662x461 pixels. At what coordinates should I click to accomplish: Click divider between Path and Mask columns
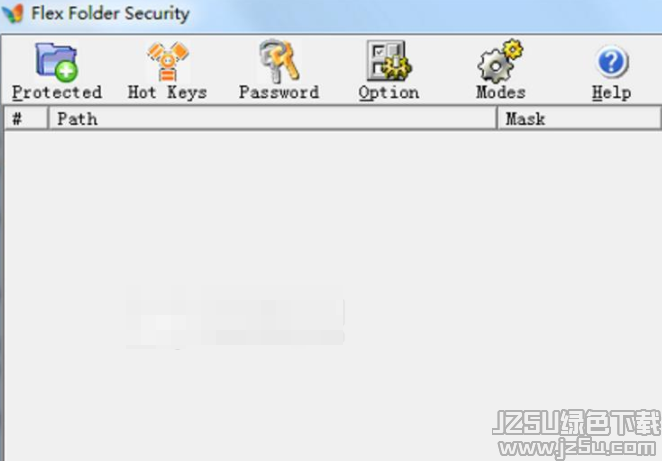click(x=497, y=119)
